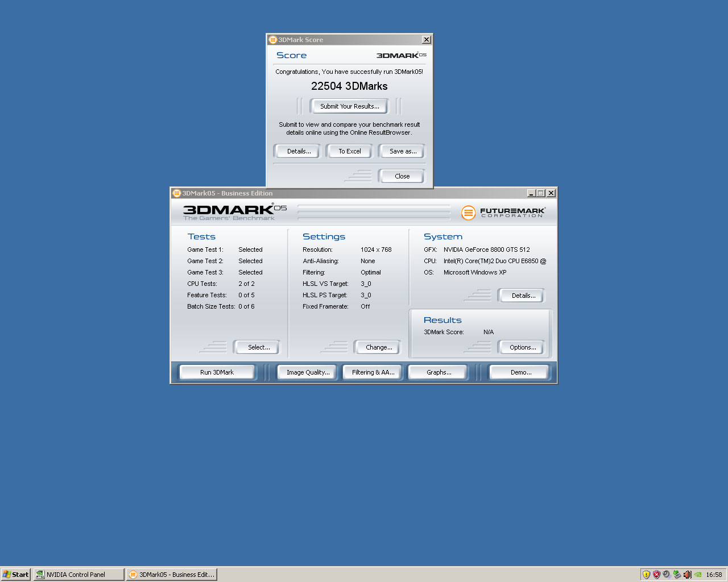Click the Futuremark Corporation logo
The image size is (728, 582).
[x=503, y=213]
